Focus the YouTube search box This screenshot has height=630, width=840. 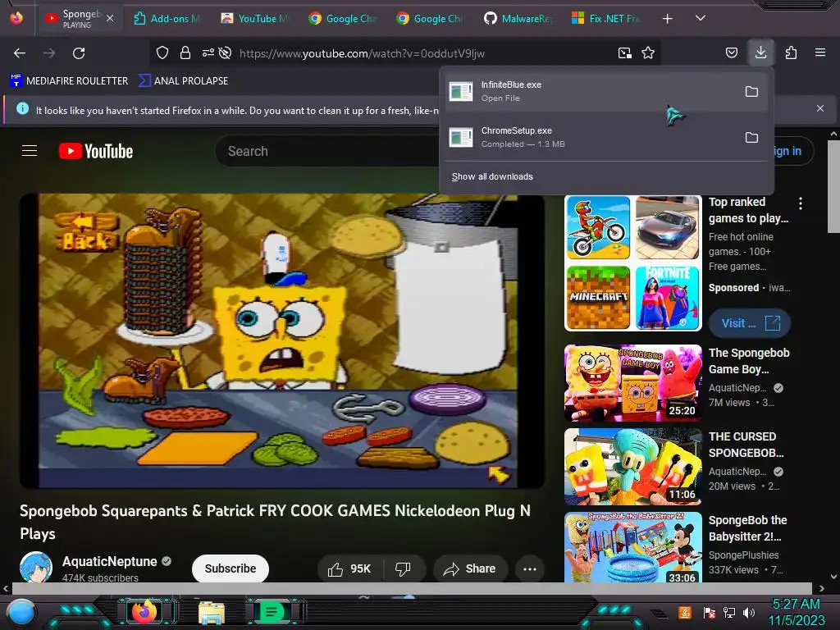[326, 151]
